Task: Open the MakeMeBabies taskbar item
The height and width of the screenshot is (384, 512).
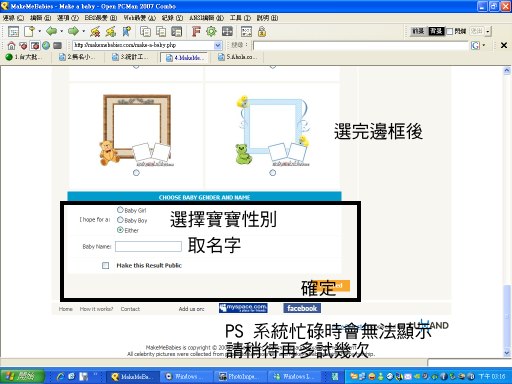Action: click(133, 377)
